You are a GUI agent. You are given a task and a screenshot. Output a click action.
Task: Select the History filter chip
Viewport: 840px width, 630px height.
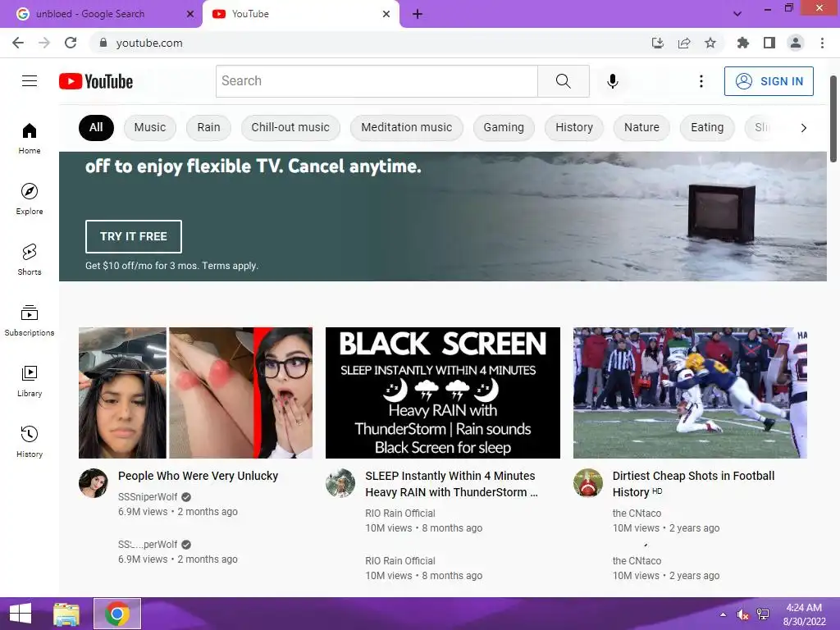tap(573, 127)
